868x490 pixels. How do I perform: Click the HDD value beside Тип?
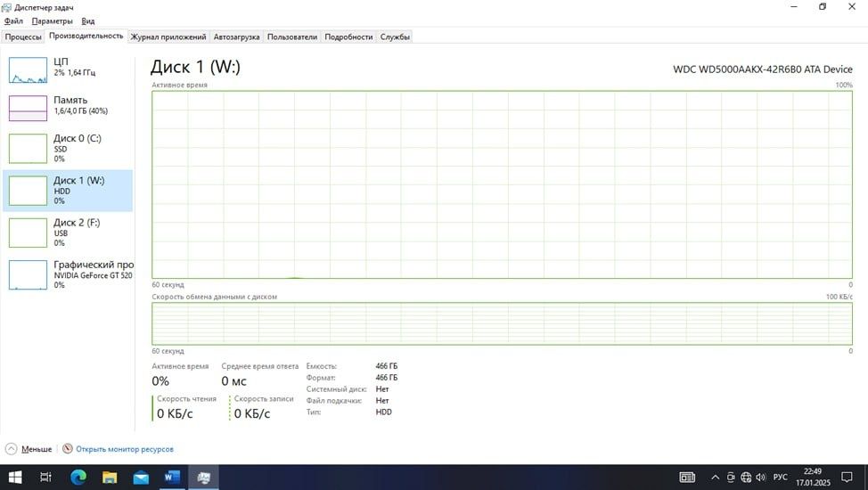click(383, 412)
